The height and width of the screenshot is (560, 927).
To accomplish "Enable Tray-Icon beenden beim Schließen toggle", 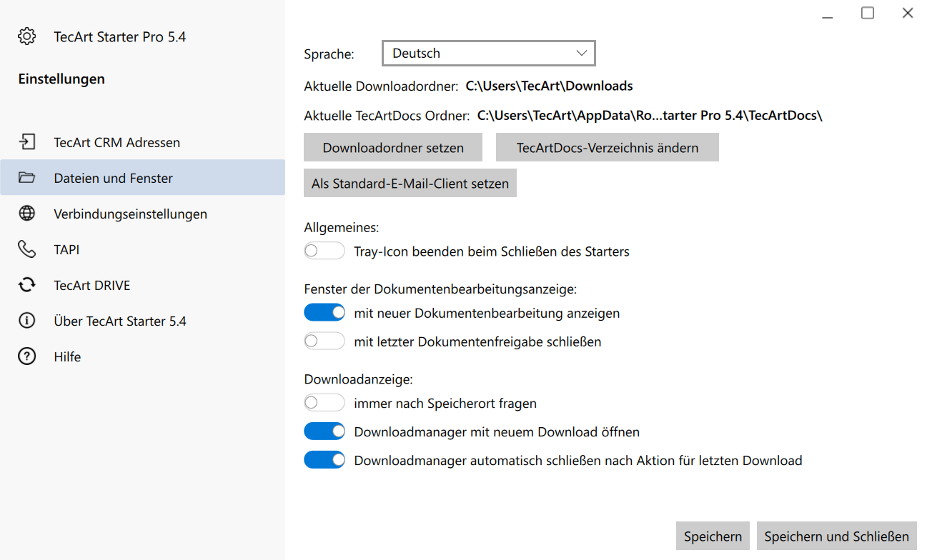I will (324, 251).
